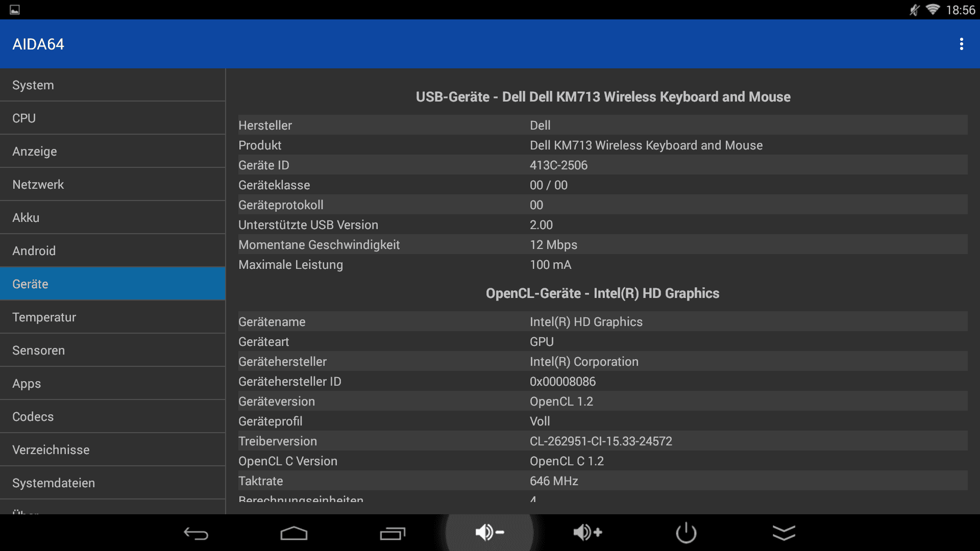View the Codecs section
This screenshot has height=551, width=980.
tap(112, 417)
